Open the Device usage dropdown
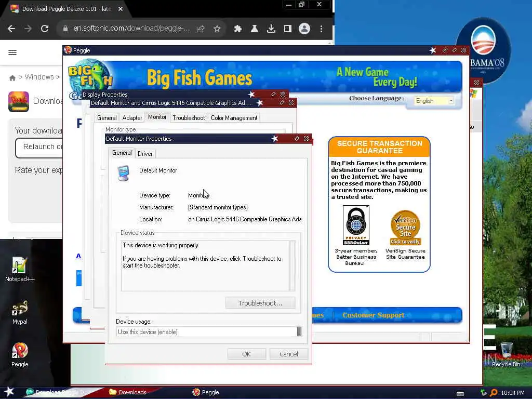This screenshot has width=532, height=399. pos(209,332)
